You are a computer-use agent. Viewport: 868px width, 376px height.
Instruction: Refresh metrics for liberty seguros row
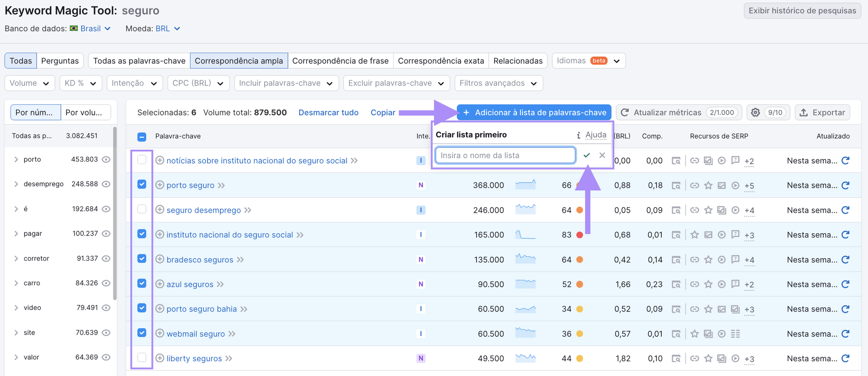[845, 358]
